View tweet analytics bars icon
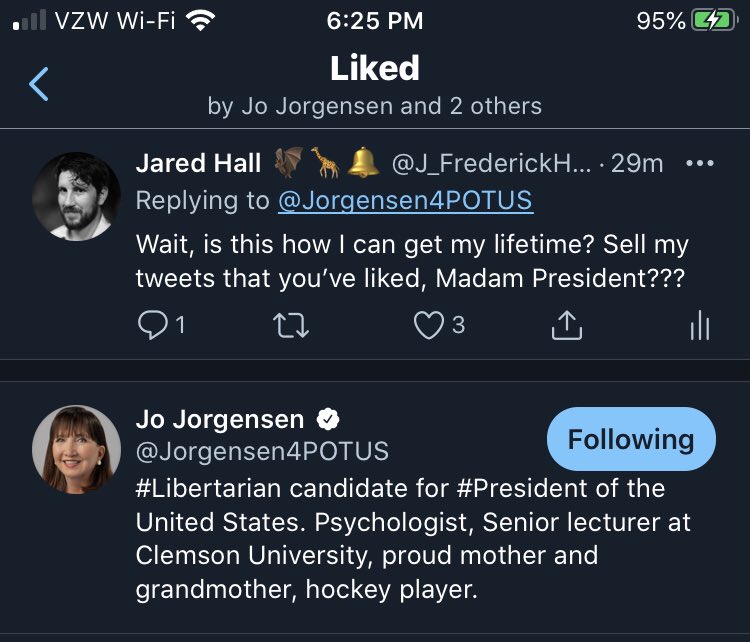Screen dimensions: 750x642 pyautogui.click(x=700, y=325)
